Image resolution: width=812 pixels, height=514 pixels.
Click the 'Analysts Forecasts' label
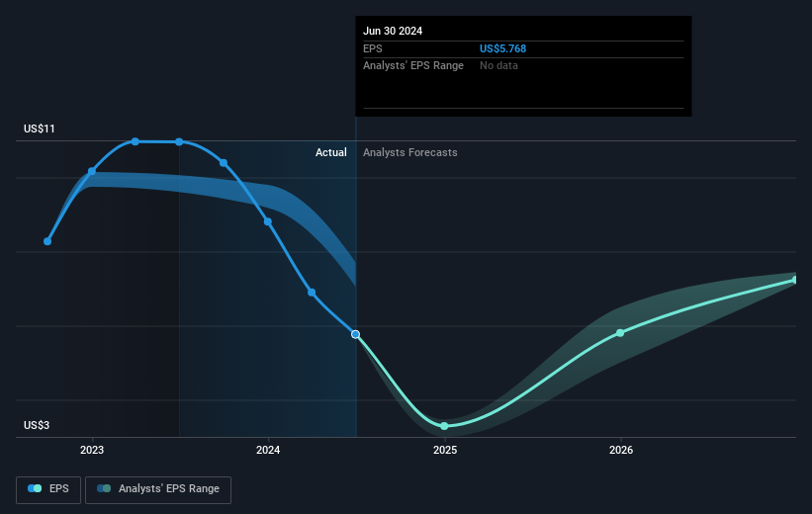[x=410, y=152]
